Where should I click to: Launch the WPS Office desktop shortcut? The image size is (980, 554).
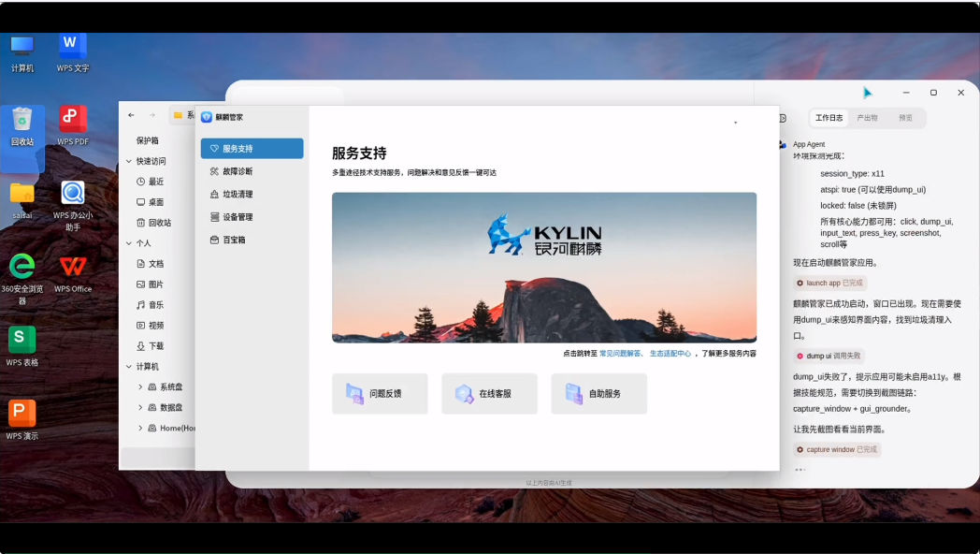point(73,274)
